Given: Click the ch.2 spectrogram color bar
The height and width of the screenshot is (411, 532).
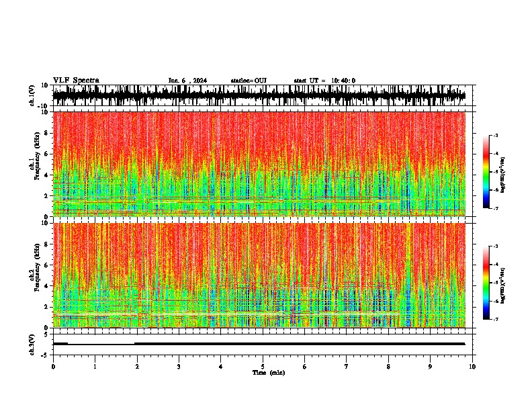Looking at the screenshot, I should click(486, 283).
